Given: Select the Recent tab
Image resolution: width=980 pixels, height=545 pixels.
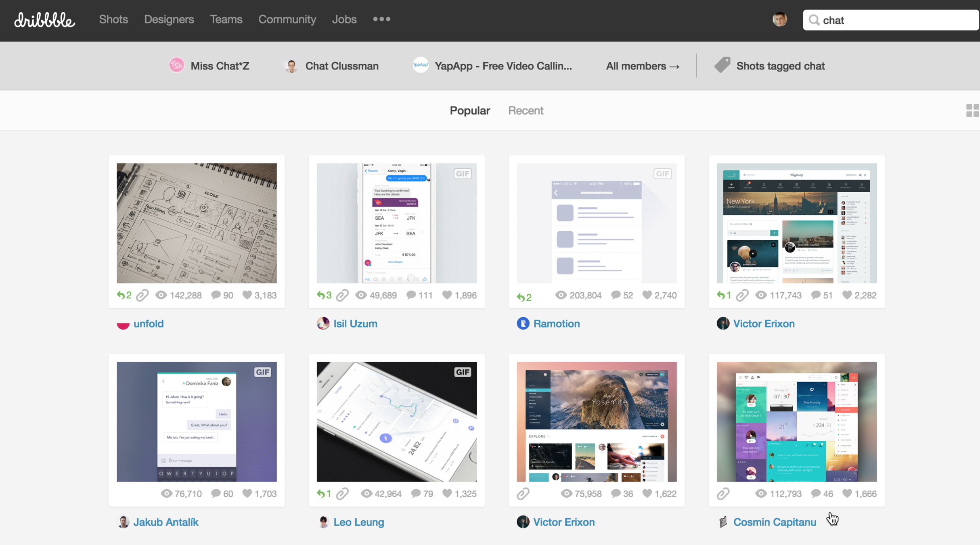Looking at the screenshot, I should (x=526, y=110).
